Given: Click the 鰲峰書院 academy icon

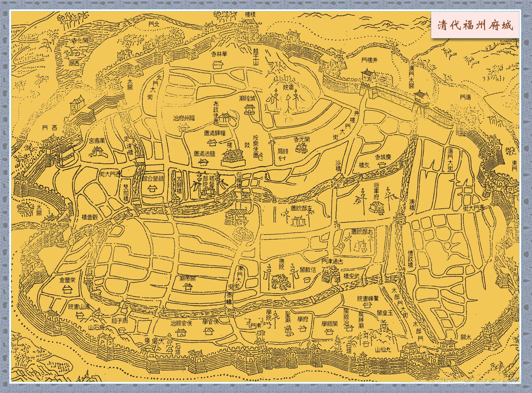Looking at the screenshot, I should point(367,305).
